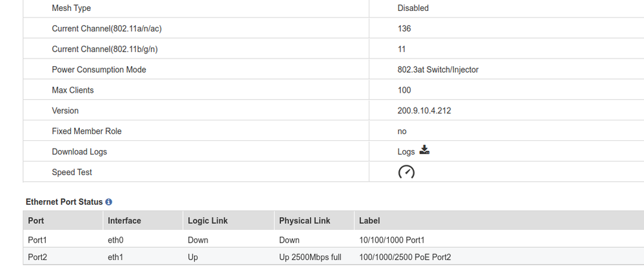The image size is (644, 271).
Task: Click the Up 2500Mbps full cell
Action: (x=310, y=257)
